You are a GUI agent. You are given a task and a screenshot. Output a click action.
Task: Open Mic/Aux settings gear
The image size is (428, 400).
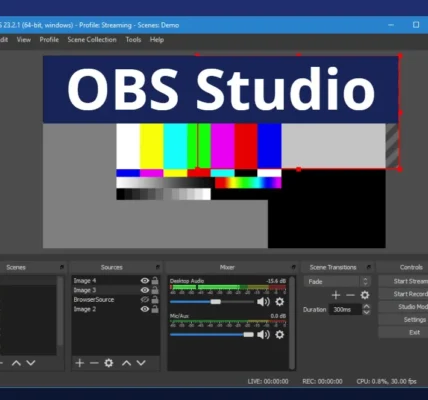(280, 334)
